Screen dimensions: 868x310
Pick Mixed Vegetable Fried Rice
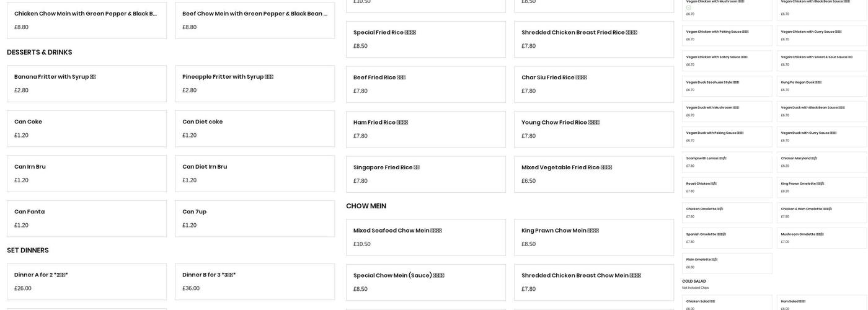point(594,174)
